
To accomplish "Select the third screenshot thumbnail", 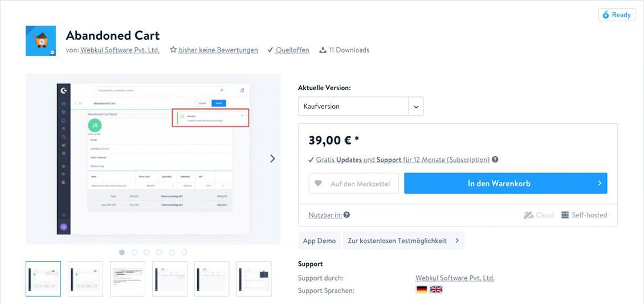I will click(x=128, y=278).
